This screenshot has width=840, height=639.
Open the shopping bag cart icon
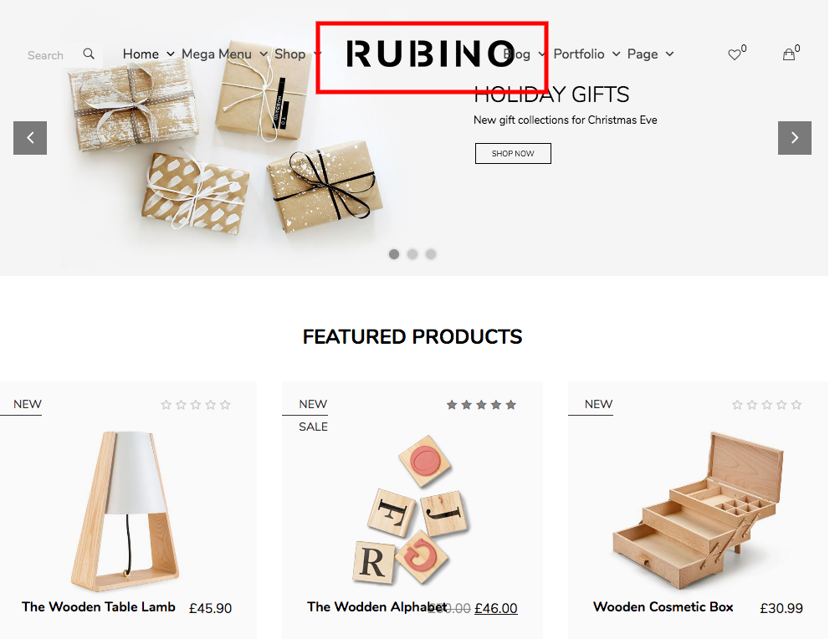pos(789,54)
